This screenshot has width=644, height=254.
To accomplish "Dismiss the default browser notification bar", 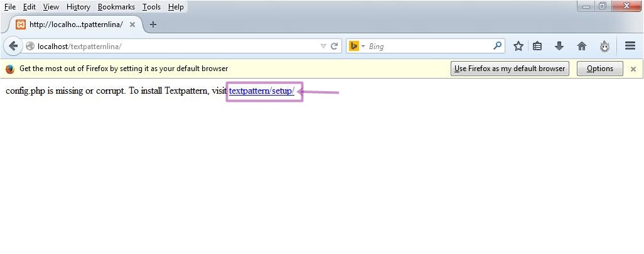I will (x=633, y=69).
